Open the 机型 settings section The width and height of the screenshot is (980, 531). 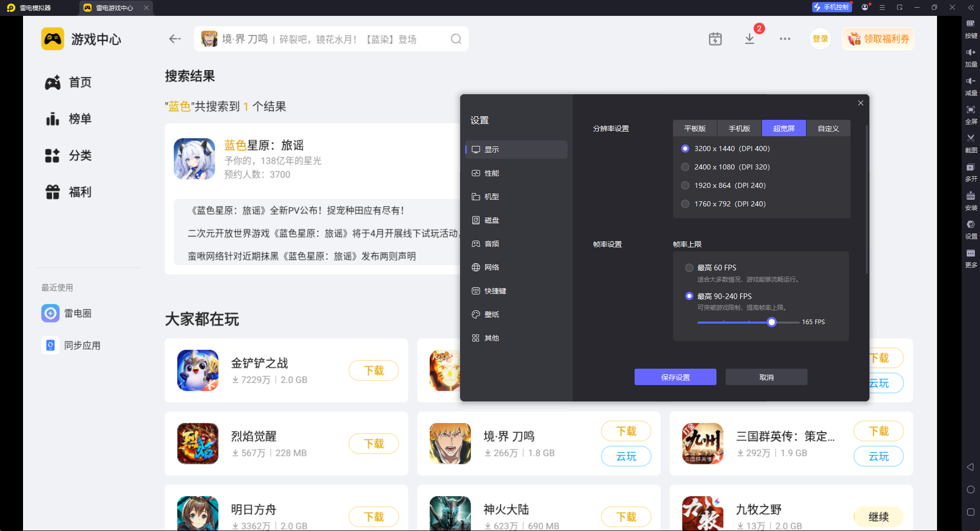[x=516, y=197]
